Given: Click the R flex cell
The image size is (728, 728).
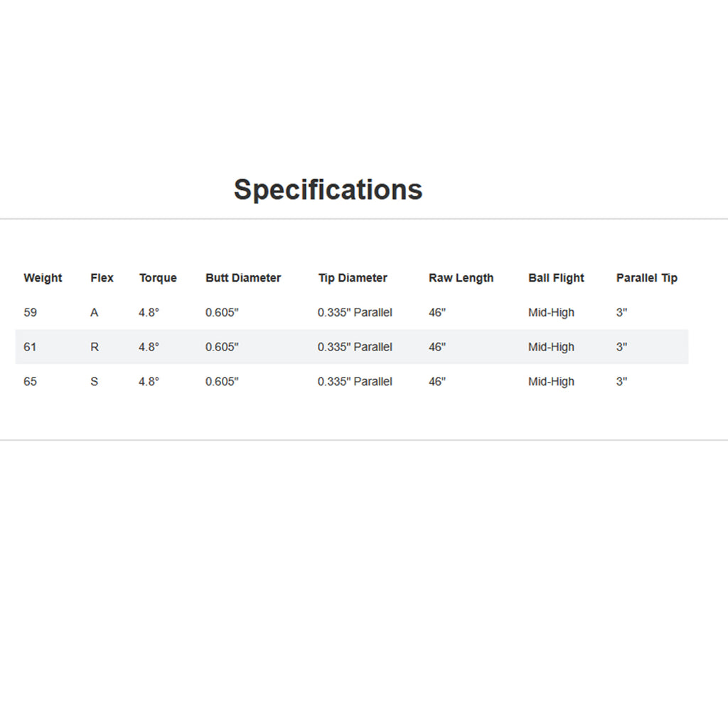Looking at the screenshot, I should [x=95, y=347].
